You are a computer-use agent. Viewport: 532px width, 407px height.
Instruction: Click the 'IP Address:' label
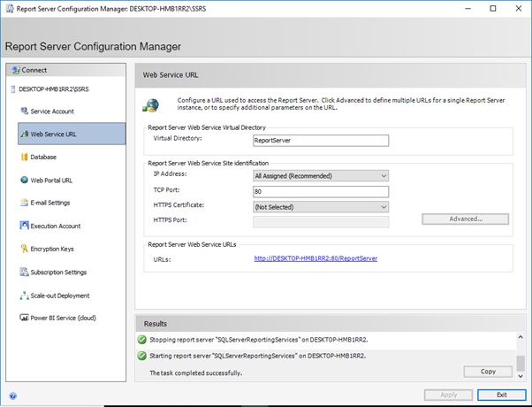tap(170, 174)
